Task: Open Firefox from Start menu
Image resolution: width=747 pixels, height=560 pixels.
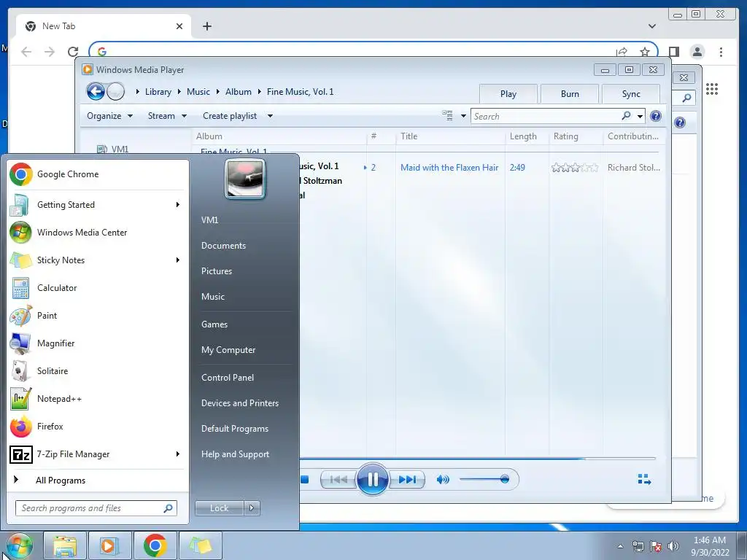Action: tap(98, 426)
